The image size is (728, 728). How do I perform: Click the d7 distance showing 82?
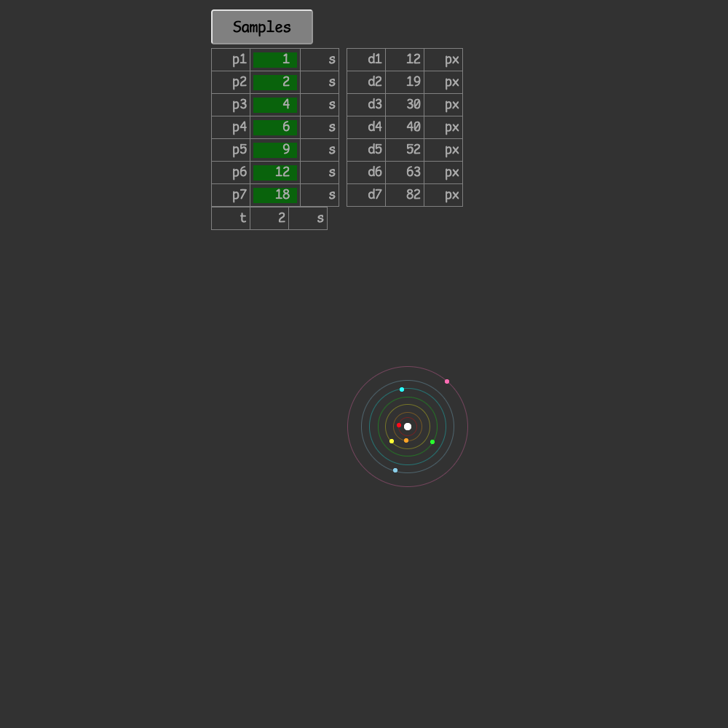click(405, 194)
